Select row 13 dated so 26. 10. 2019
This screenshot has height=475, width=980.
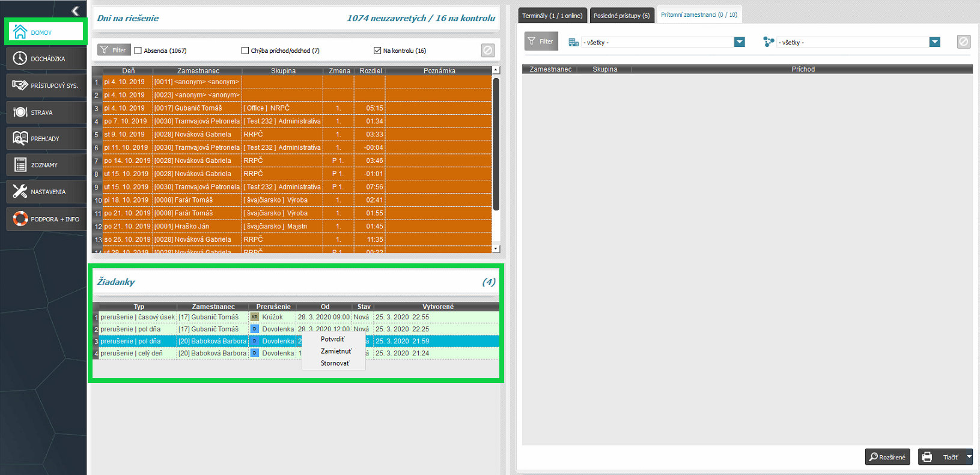click(292, 239)
